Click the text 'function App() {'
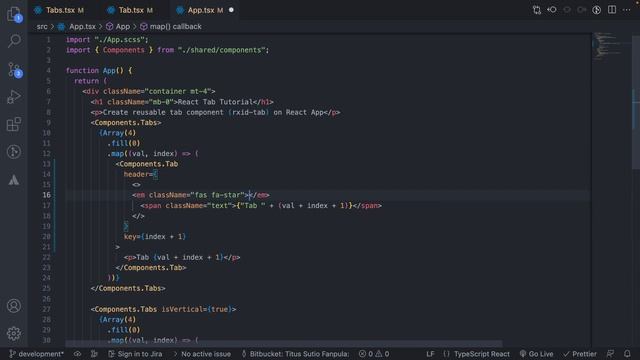 (x=99, y=71)
